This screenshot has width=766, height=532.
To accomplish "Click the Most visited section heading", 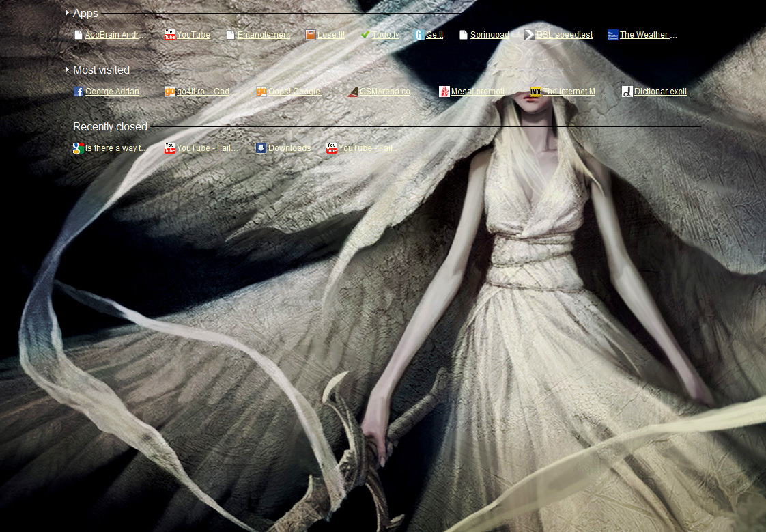I will click(101, 70).
